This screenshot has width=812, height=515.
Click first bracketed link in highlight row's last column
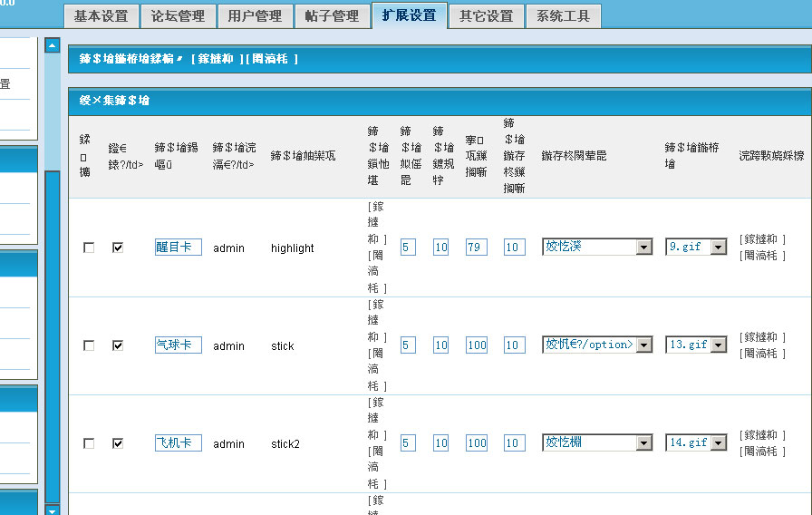coord(762,239)
